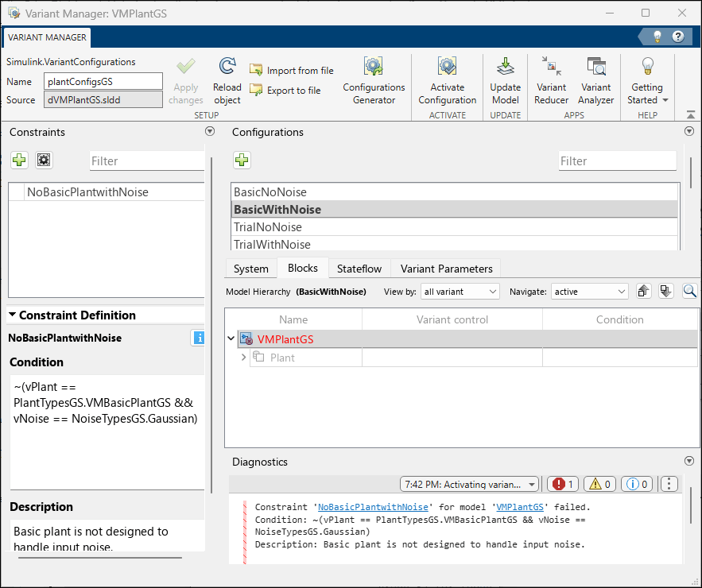Select TrialNoNoise configuration
This screenshot has width=702, height=588.
[x=455, y=227]
